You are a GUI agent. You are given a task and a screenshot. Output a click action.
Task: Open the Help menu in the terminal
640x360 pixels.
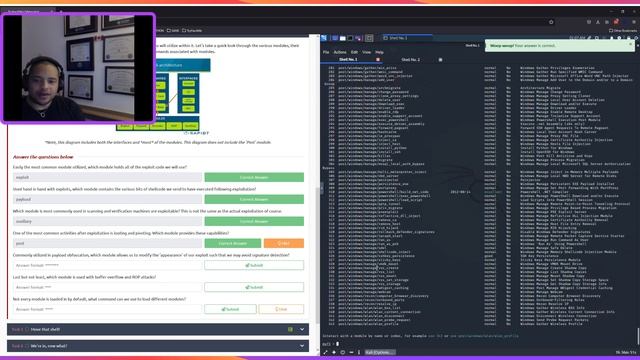point(379,52)
